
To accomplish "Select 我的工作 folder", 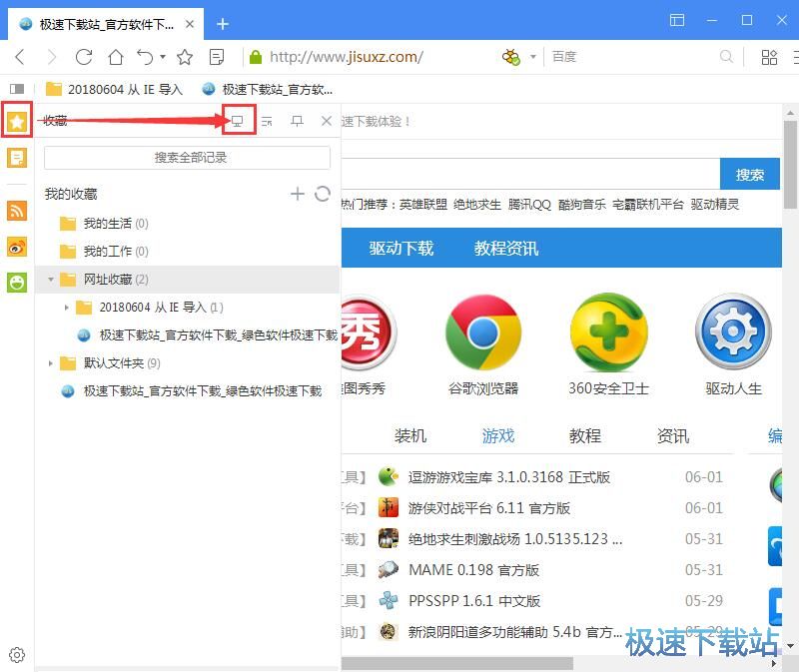I will pyautogui.click(x=187, y=252).
